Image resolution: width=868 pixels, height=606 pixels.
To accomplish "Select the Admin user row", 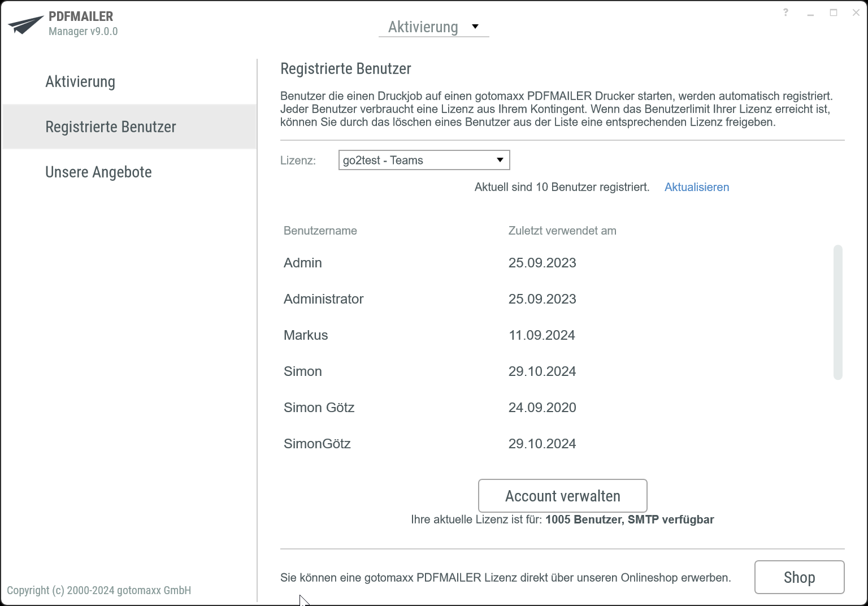I will tap(557, 263).
